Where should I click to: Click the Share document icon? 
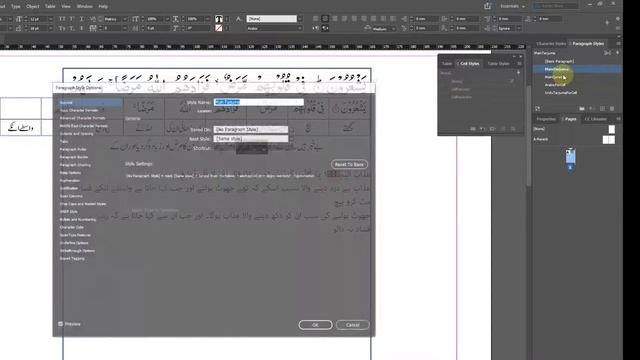tap(487, 6)
